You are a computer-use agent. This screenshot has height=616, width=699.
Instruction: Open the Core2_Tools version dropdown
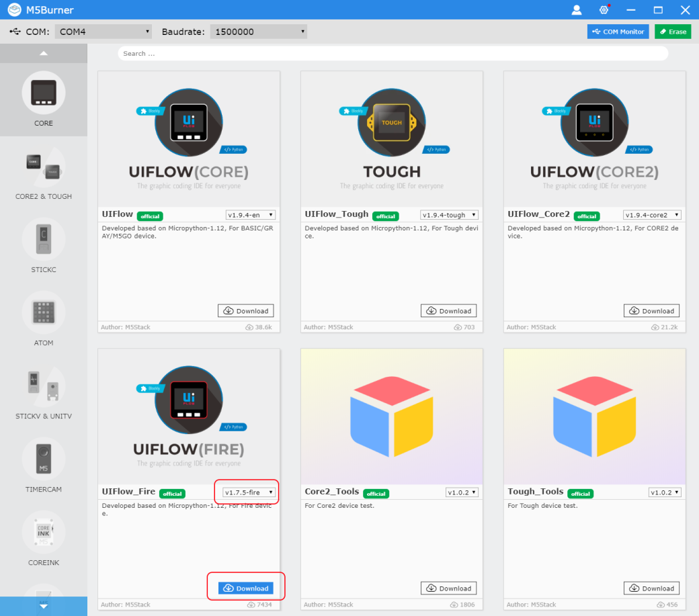[x=462, y=492]
